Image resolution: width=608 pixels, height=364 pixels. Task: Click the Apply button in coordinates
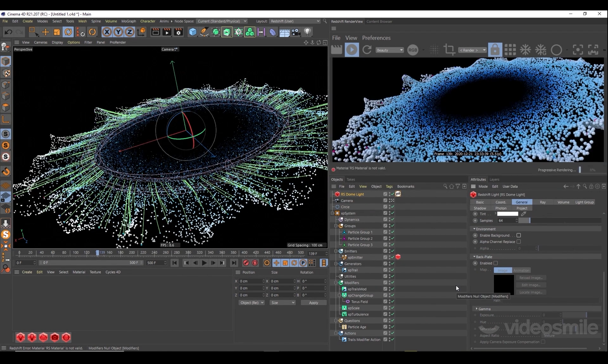pos(313,303)
